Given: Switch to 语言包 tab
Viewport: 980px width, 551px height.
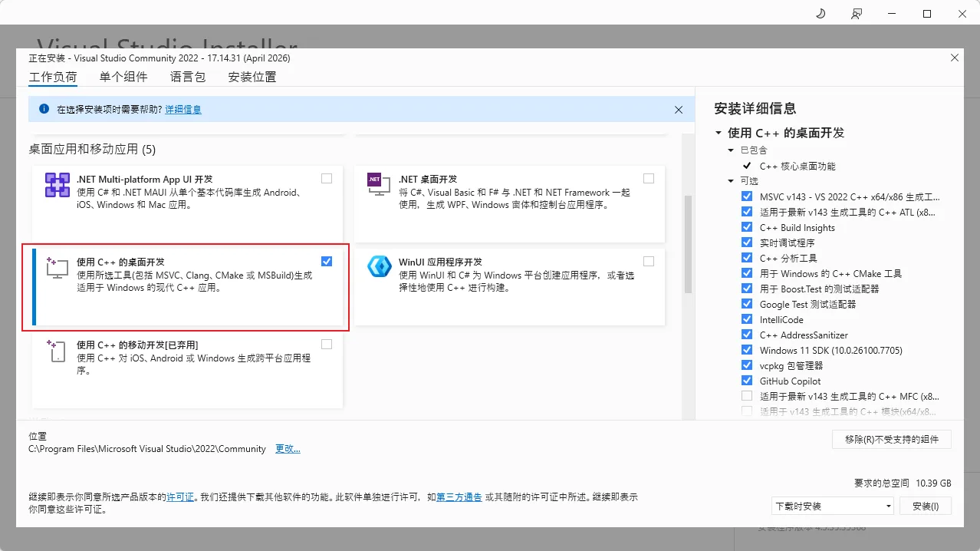Looking at the screenshot, I should click(188, 77).
